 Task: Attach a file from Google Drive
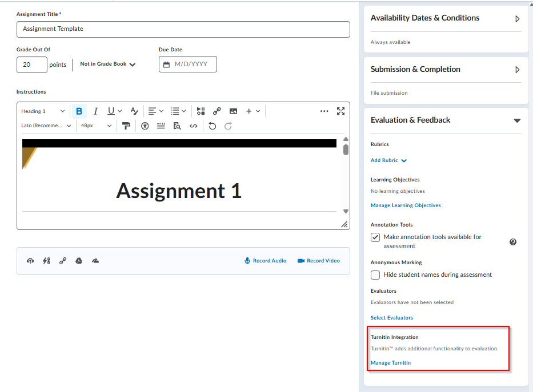coord(79,261)
